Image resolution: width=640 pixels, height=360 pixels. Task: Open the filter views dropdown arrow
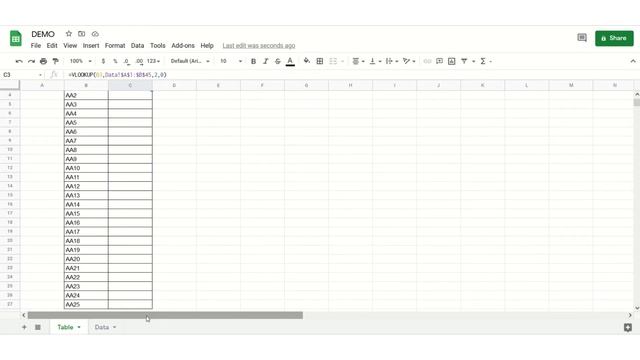pyautogui.click(x=473, y=61)
